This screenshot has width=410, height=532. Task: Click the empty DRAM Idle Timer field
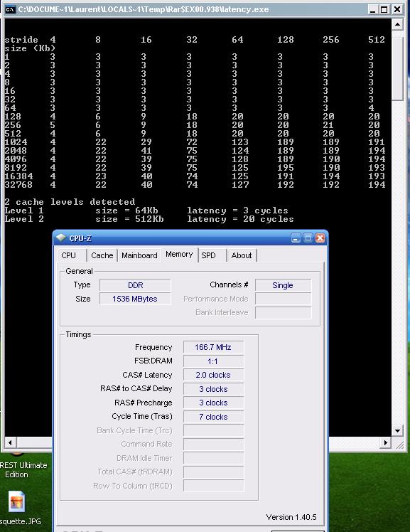[x=213, y=458]
